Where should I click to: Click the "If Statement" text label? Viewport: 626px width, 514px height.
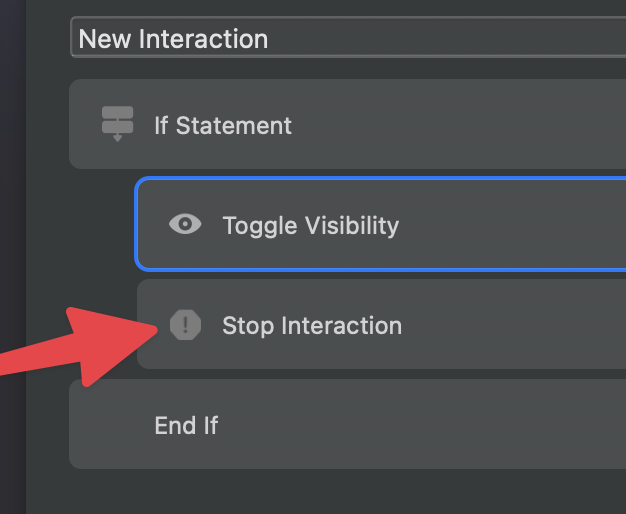pyautogui.click(x=222, y=126)
